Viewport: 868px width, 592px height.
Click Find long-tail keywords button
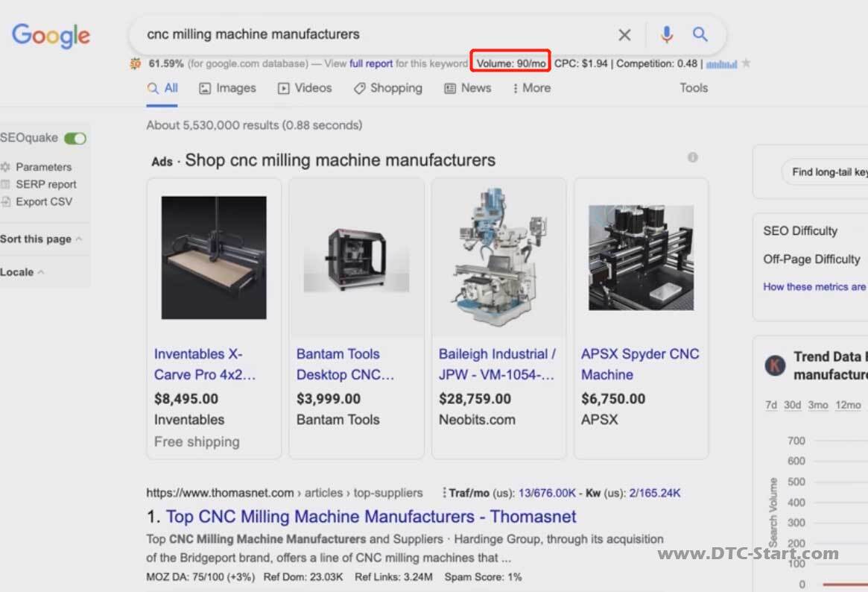tap(825, 172)
